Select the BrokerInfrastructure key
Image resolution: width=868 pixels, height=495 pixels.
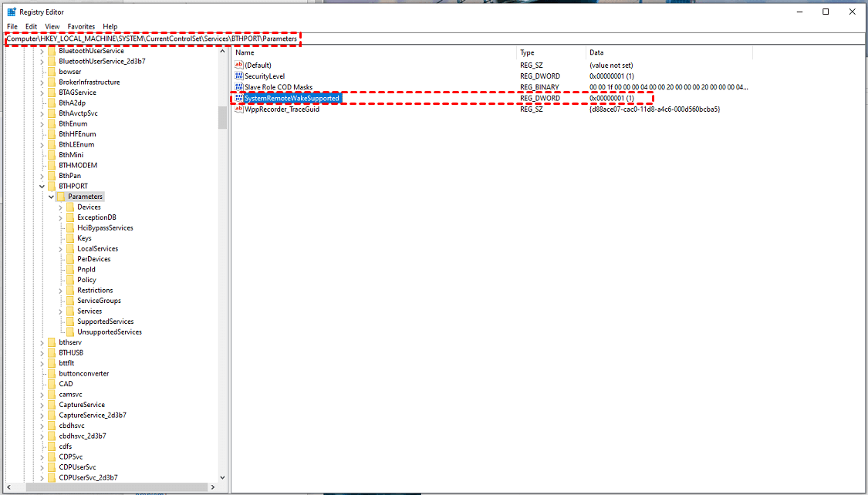click(90, 82)
